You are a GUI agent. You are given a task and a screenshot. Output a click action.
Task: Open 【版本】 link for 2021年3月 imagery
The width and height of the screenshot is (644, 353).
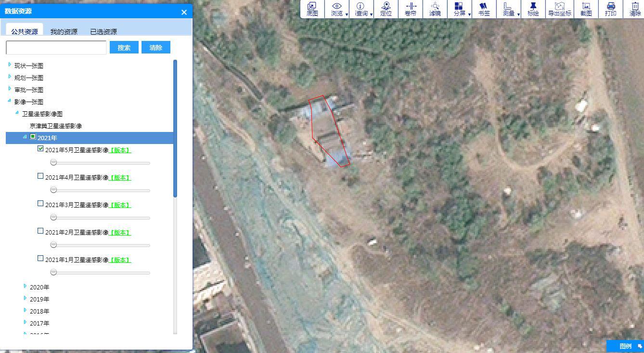[120, 205]
